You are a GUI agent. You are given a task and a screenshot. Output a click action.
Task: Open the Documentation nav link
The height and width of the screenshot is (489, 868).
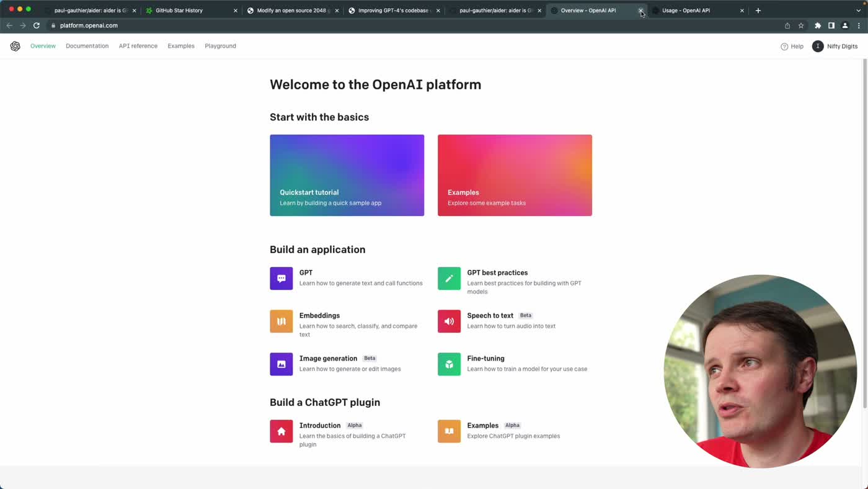[87, 46]
